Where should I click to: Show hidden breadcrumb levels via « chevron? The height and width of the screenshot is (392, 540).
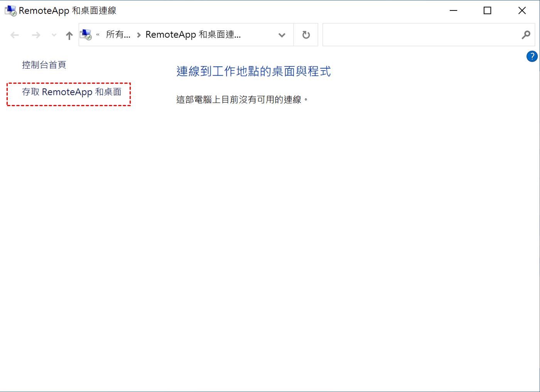pos(98,35)
